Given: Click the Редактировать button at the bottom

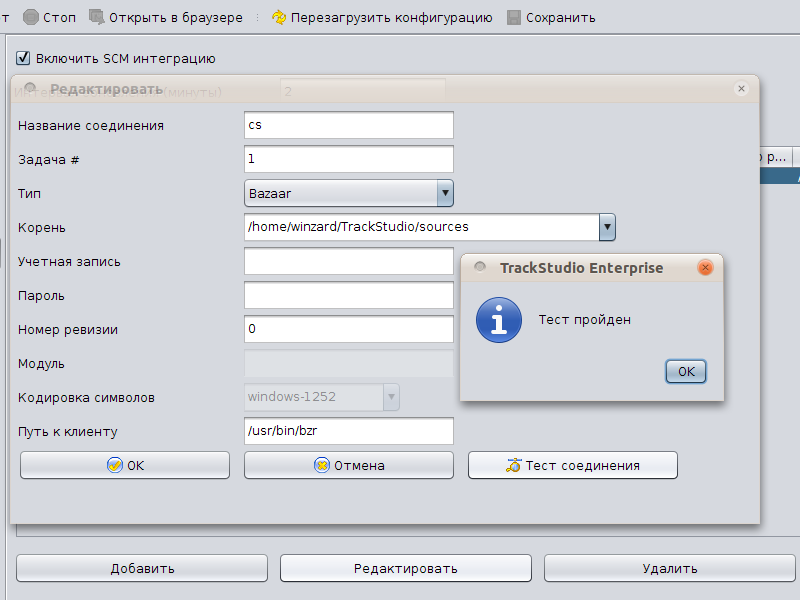Looking at the screenshot, I should [x=406, y=568].
